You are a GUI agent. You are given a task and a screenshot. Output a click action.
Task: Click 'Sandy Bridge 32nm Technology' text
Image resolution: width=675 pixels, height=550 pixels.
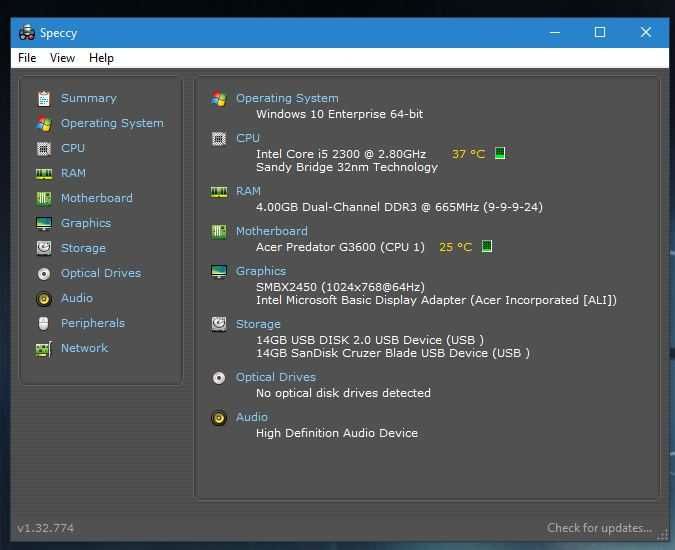[347, 167]
